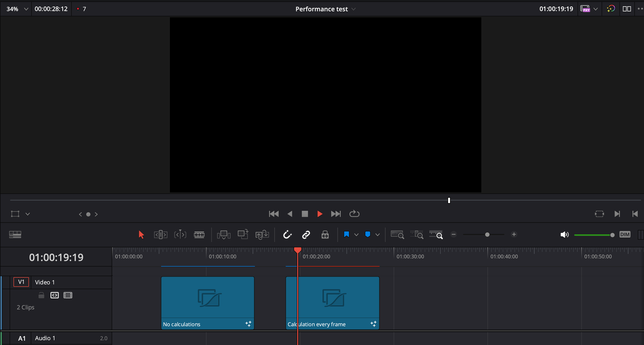Mute audio using the speaker icon

click(x=565, y=235)
